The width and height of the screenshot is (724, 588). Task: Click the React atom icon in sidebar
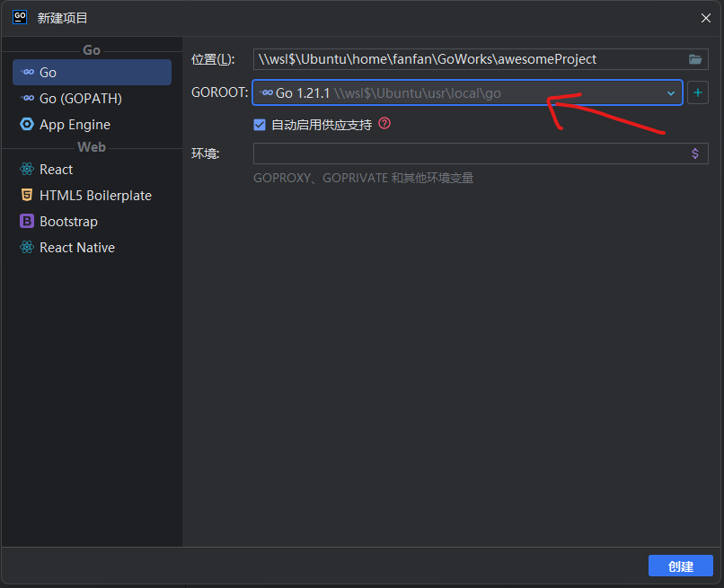tap(26, 169)
